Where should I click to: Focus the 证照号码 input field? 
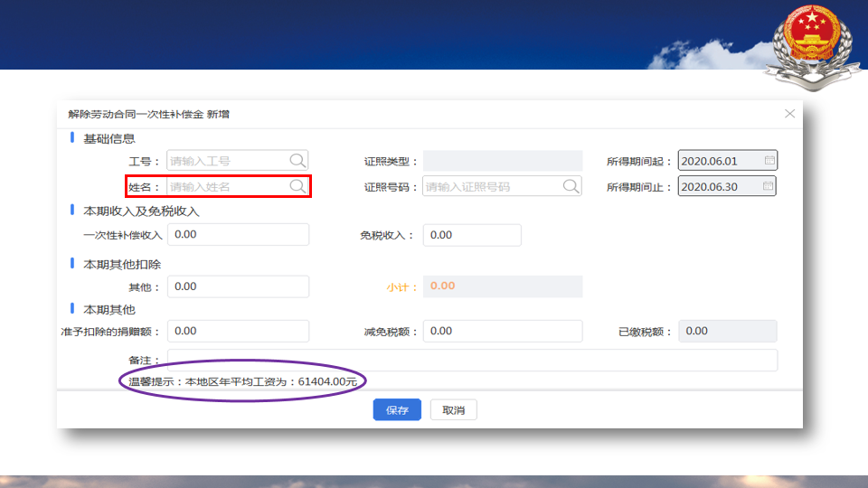pyautogui.click(x=502, y=186)
